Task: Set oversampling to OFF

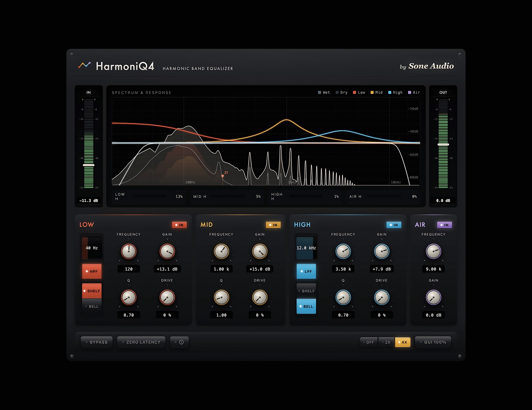Action: (369, 342)
